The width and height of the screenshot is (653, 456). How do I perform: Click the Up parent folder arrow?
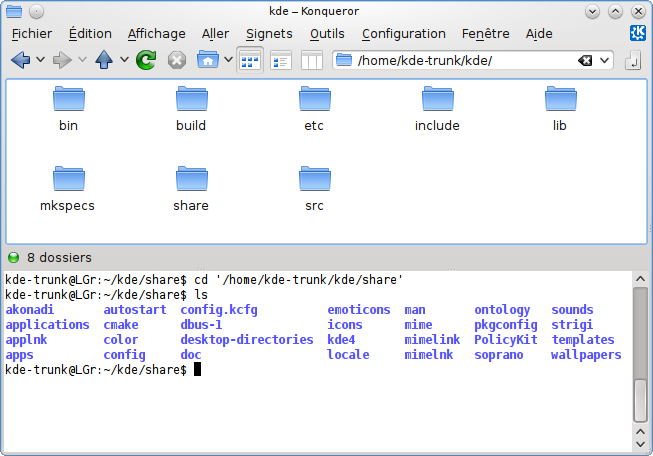104,60
